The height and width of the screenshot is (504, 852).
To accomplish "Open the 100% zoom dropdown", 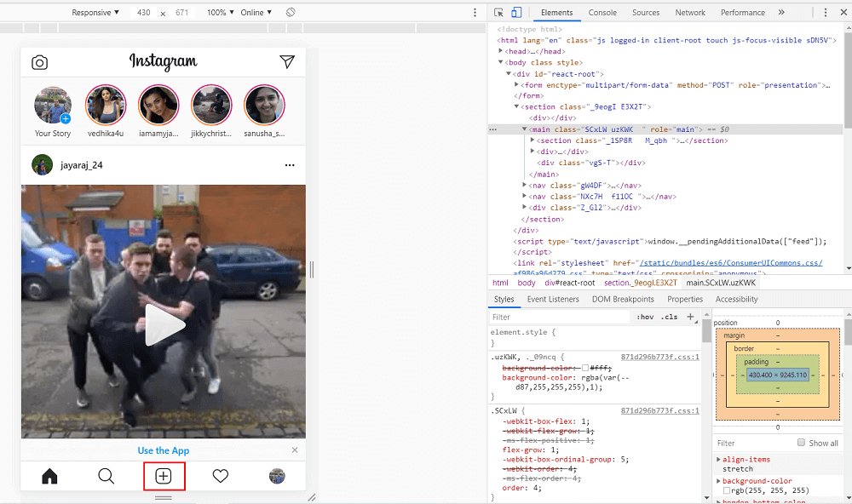I will 221,13.
